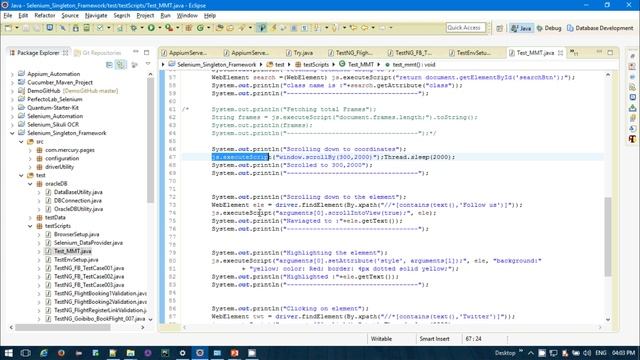Minimize the editor area
Viewport: 640px width, 360px height.
click(599, 52)
